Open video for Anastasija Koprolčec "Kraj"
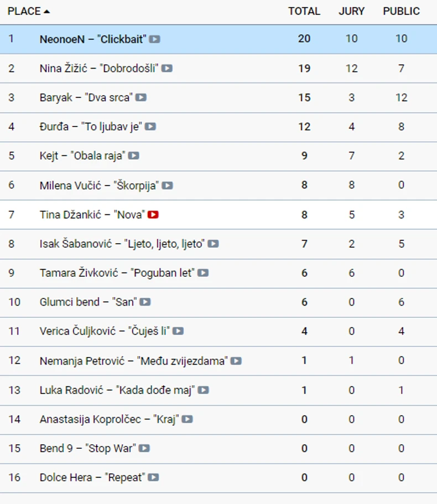This screenshot has width=437, height=504. pos(188,419)
